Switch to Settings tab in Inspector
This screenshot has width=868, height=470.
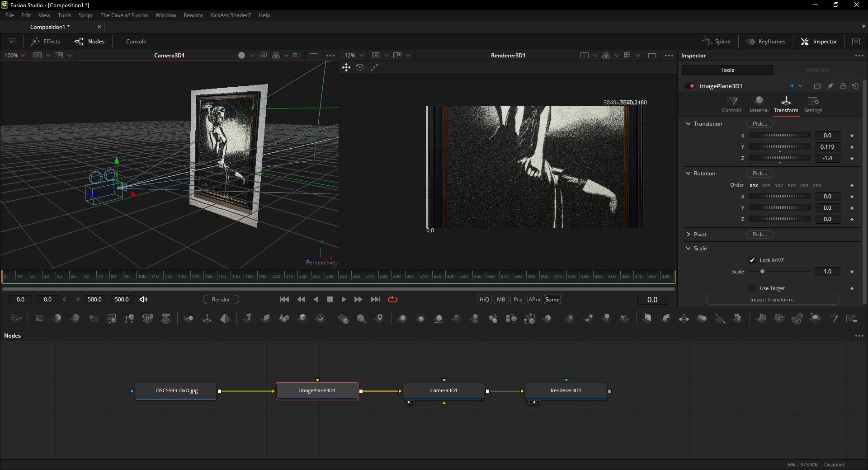(x=813, y=104)
